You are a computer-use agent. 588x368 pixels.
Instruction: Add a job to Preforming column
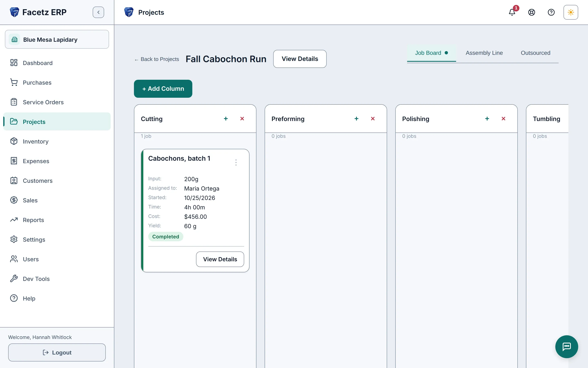tap(356, 119)
